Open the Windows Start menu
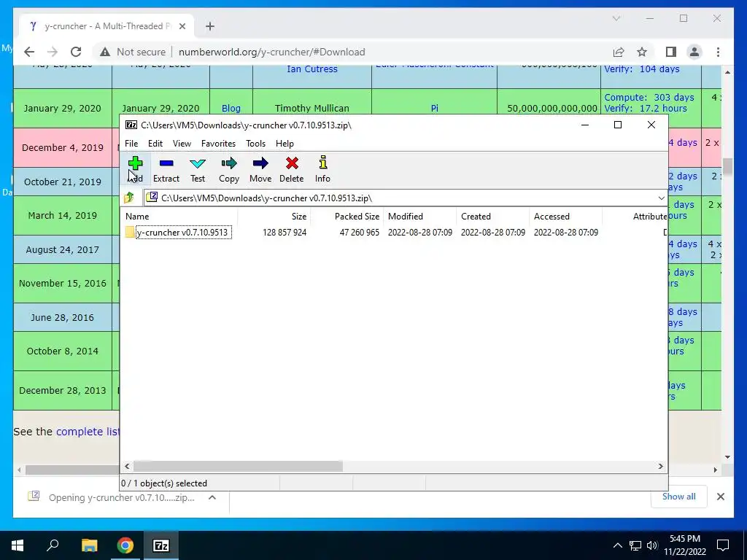The image size is (747, 560). click(18, 545)
